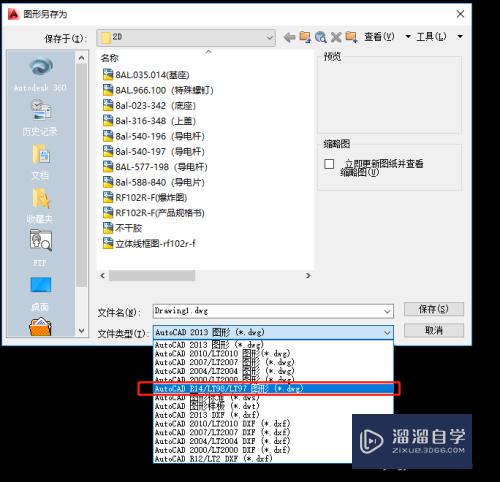The height and width of the screenshot is (482, 500).
Task: Click the file list scroll left arrow
Action: click(x=103, y=276)
